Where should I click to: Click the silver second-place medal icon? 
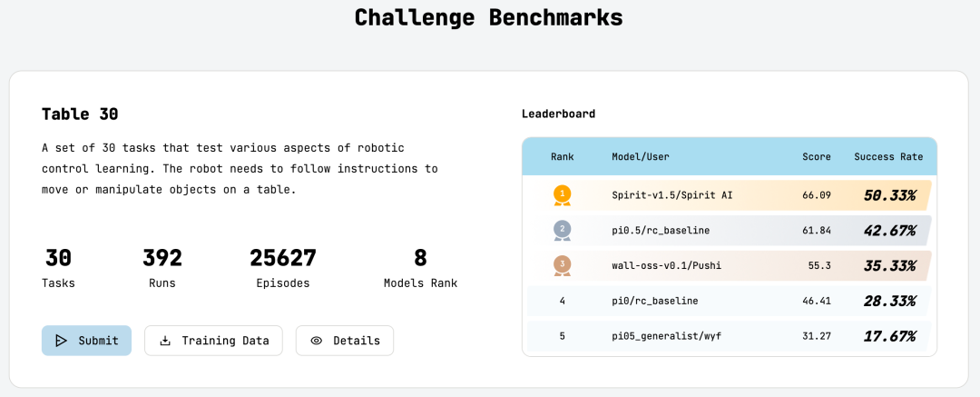pyautogui.click(x=562, y=231)
